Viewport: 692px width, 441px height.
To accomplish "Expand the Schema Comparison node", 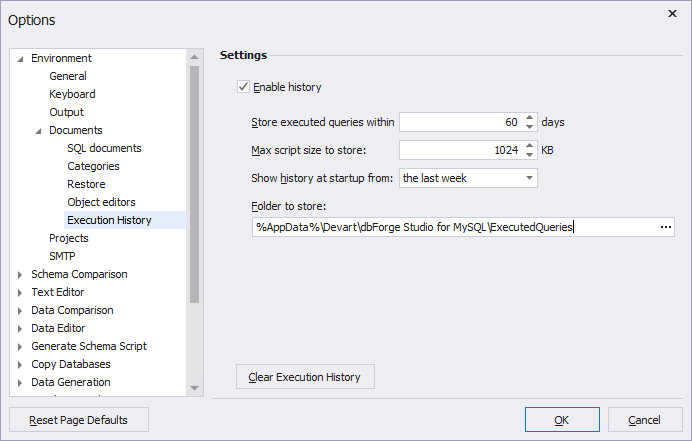I will point(20,275).
